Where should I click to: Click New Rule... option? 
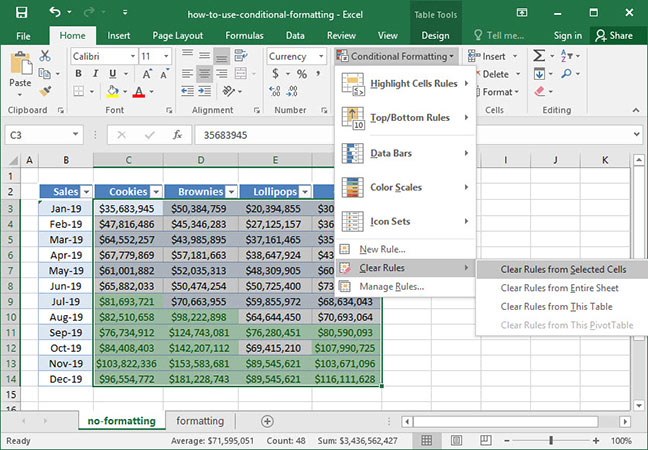click(x=405, y=249)
